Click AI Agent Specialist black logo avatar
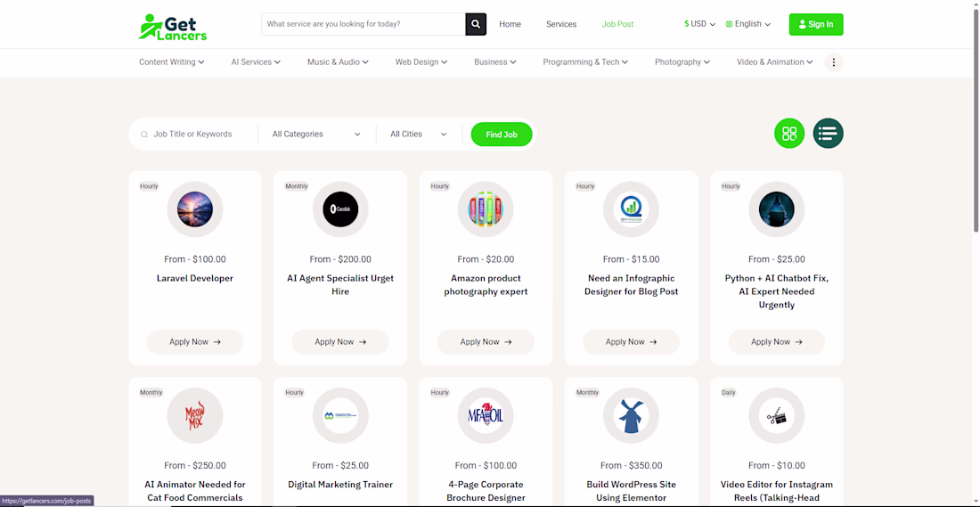The image size is (980, 507). 340,209
